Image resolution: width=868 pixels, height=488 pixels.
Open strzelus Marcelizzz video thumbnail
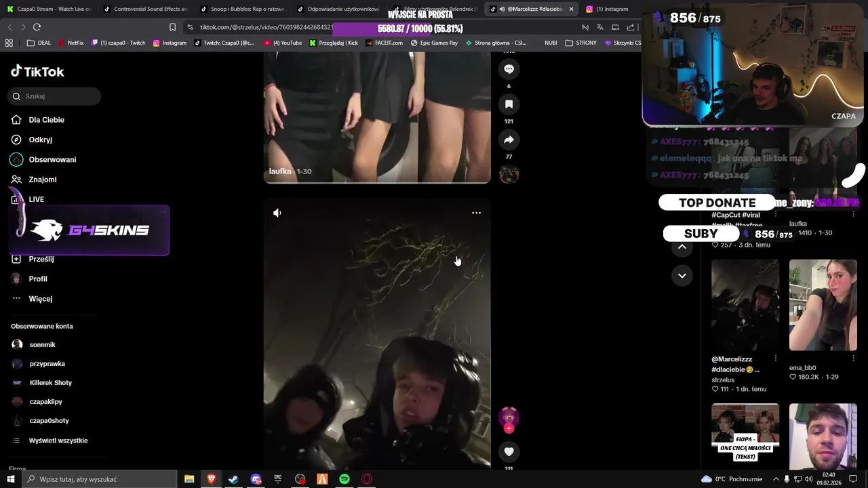pos(745,305)
